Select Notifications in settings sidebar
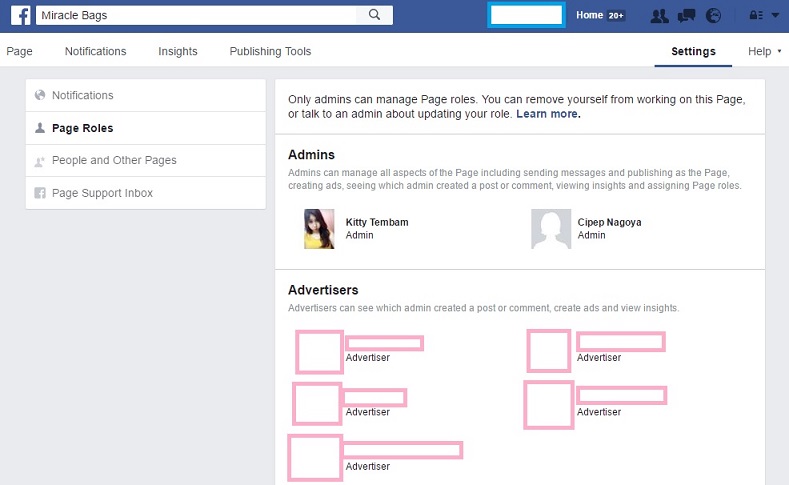The height and width of the screenshot is (485, 789). (x=145, y=95)
